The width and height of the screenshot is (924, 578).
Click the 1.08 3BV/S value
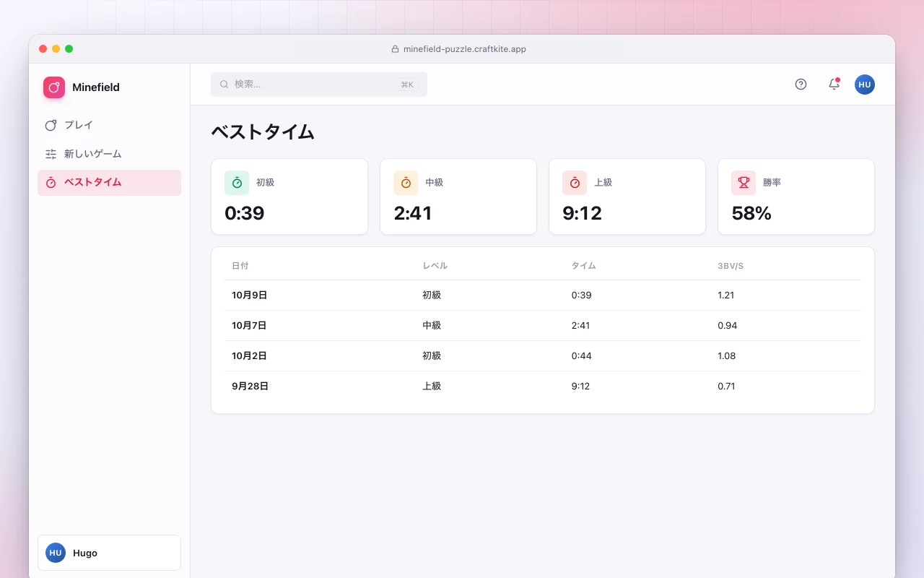pos(727,356)
